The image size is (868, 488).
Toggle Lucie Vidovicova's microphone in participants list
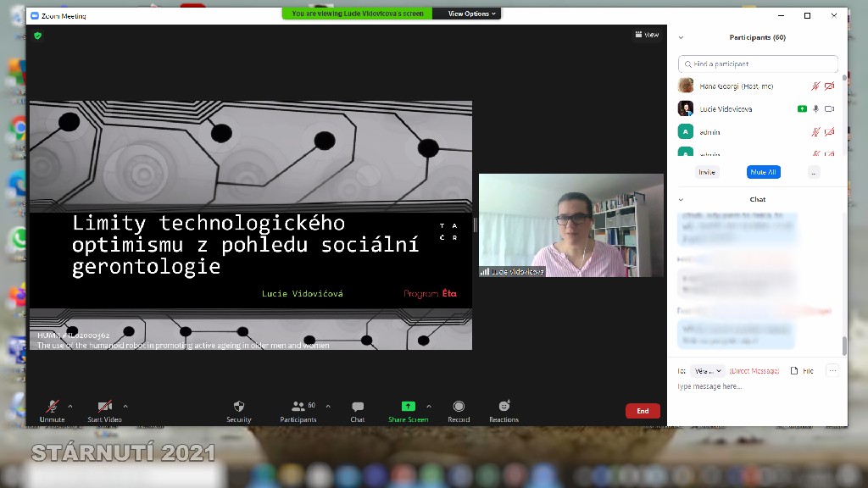tap(815, 109)
